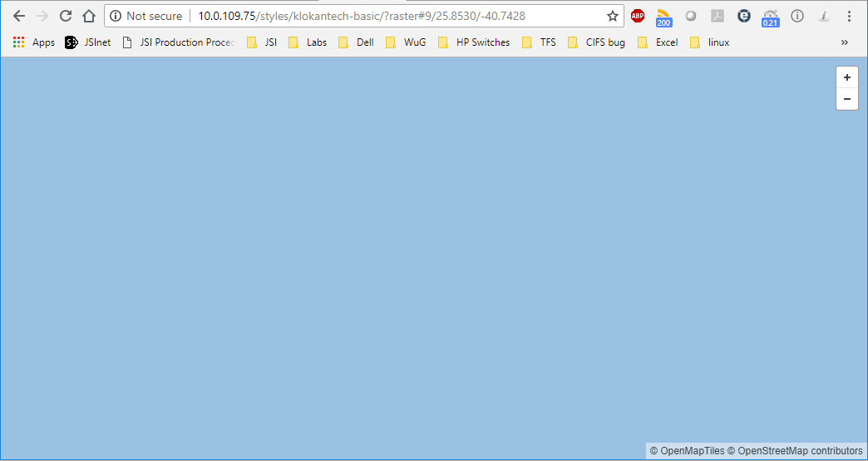Open the Excel bookmarks folder
Image resolution: width=868 pixels, height=461 pixels.
click(658, 42)
